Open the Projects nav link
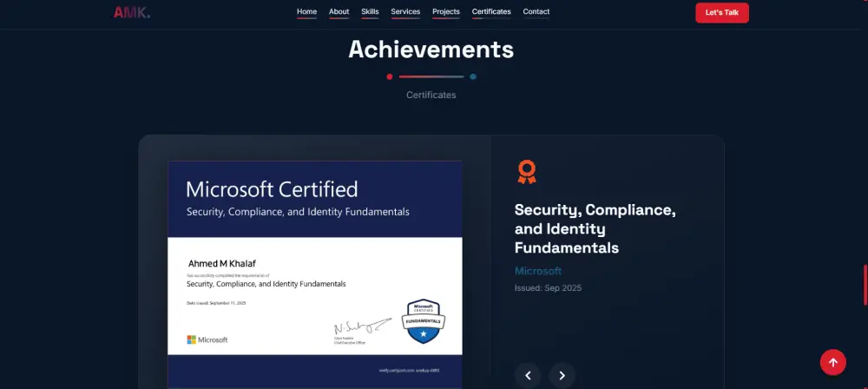The height and width of the screenshot is (389, 868). point(445,11)
